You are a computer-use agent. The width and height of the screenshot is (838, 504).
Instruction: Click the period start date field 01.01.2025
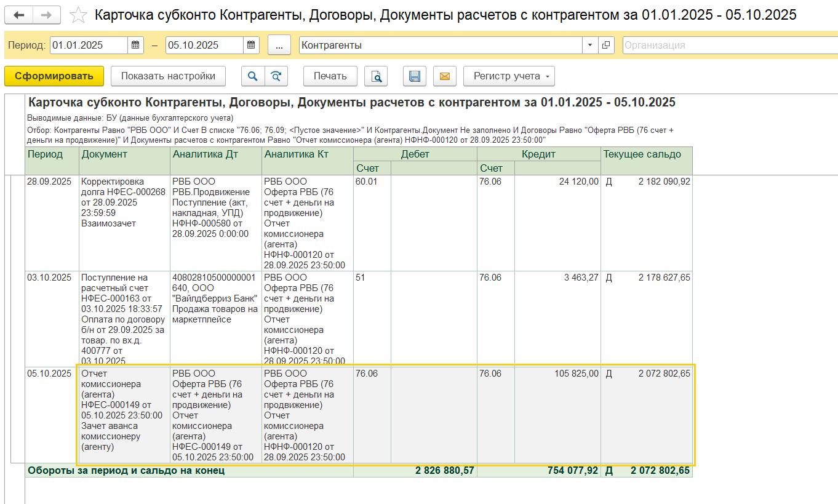click(89, 45)
